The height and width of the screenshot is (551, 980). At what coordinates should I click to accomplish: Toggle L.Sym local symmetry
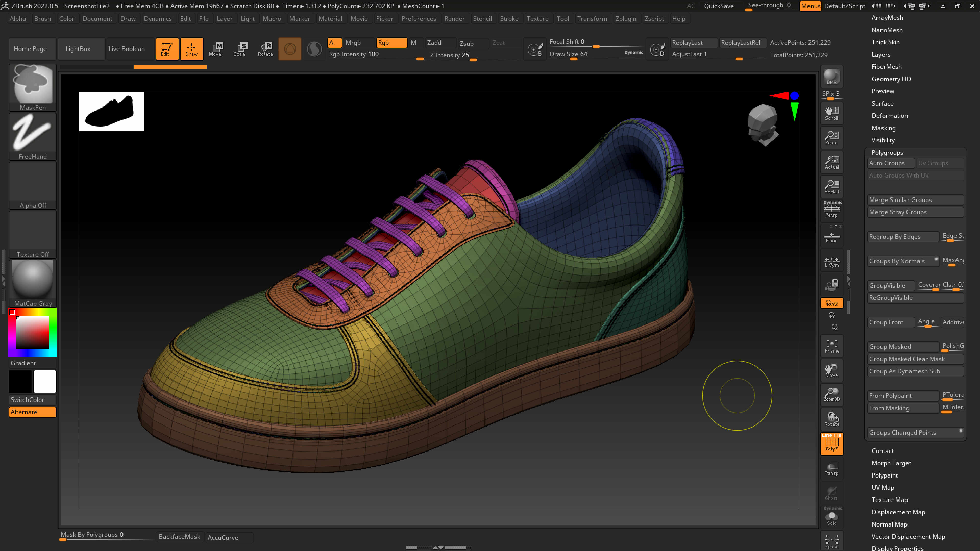832,260
